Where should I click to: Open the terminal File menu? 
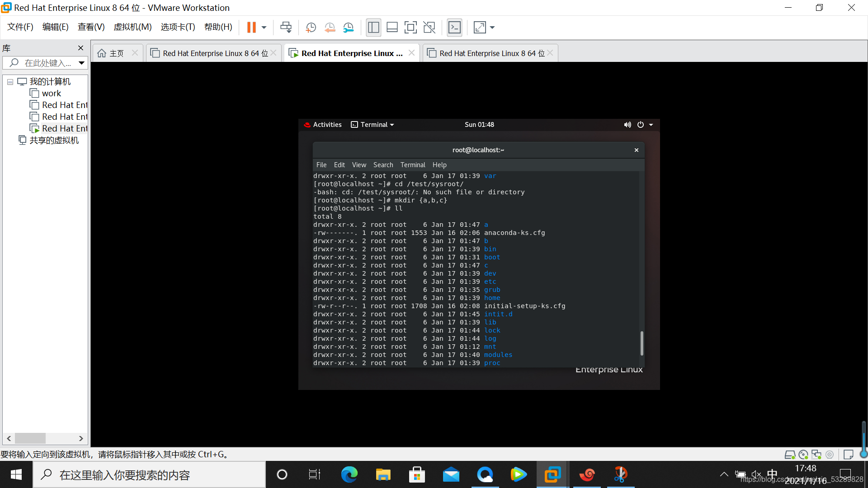click(321, 165)
